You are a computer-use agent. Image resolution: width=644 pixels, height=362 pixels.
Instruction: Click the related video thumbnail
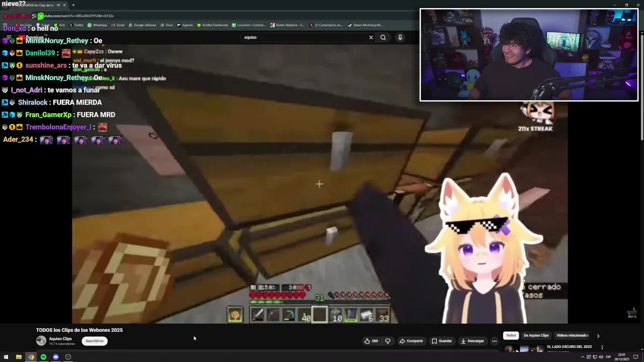(x=524, y=348)
